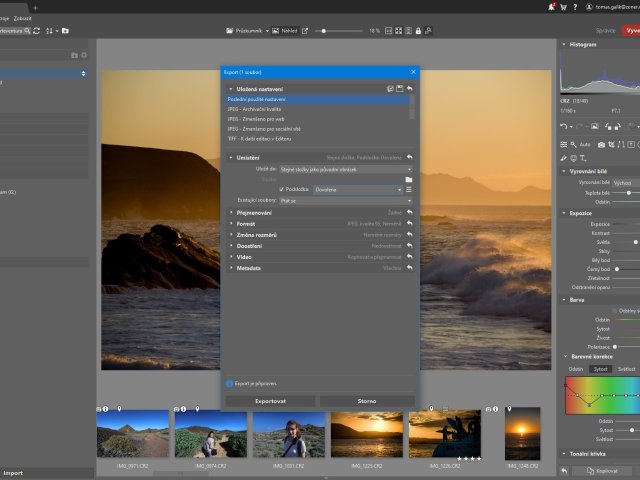The image size is (640, 480).
Task: Select 'Poslední použité nastavení' preset
Action: tap(318, 99)
